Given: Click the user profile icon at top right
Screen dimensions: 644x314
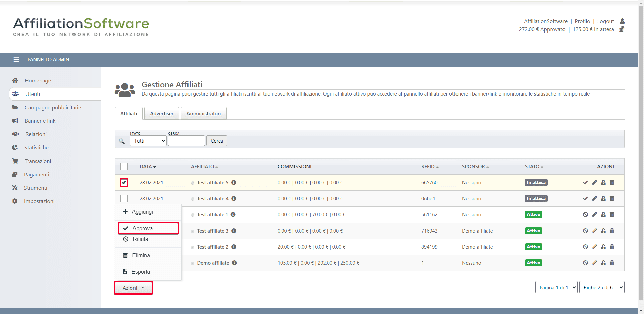Looking at the screenshot, I should point(622,21).
